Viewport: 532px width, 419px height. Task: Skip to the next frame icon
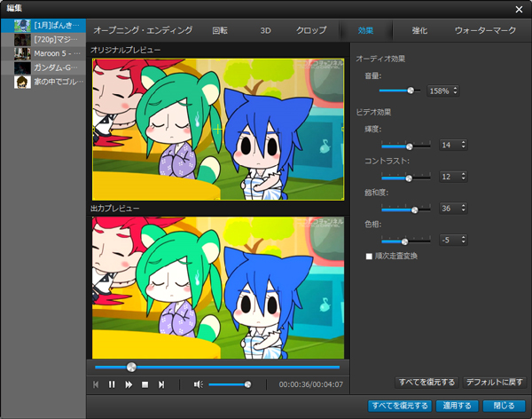pyautogui.click(x=161, y=384)
